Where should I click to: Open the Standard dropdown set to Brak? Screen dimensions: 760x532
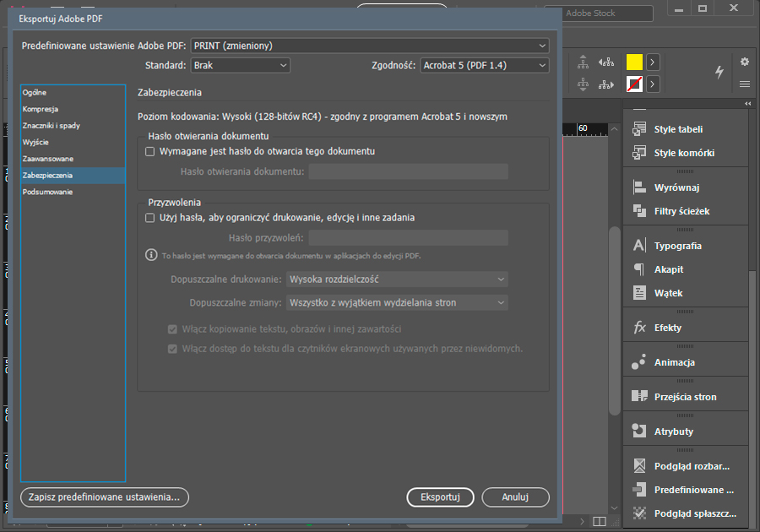[241, 65]
